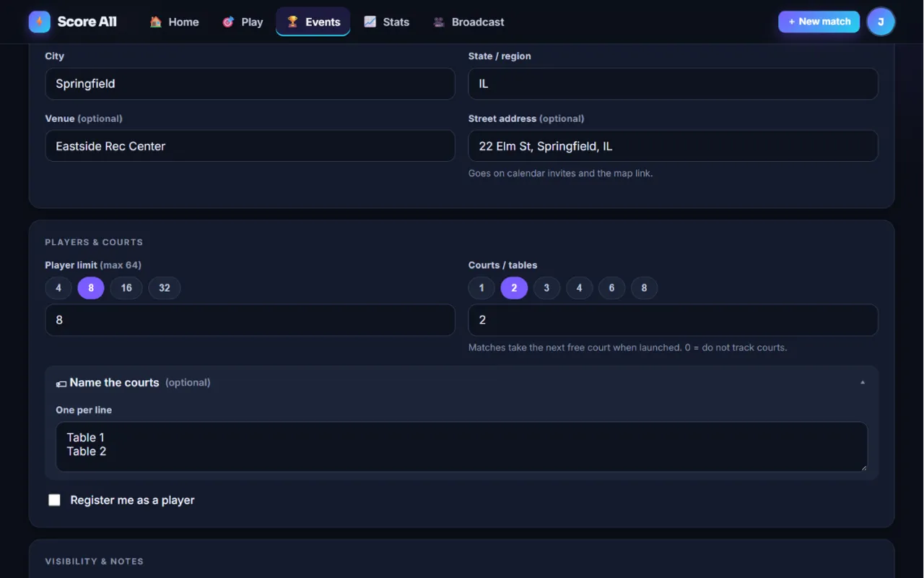Edit the court names text area
Image resolution: width=924 pixels, height=578 pixels.
[x=461, y=447]
